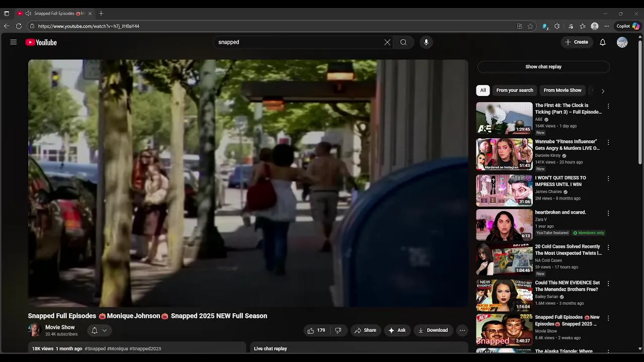Image resolution: width=644 pixels, height=362 pixels.
Task: Open Movie Show channel name link
Action: 60,327
